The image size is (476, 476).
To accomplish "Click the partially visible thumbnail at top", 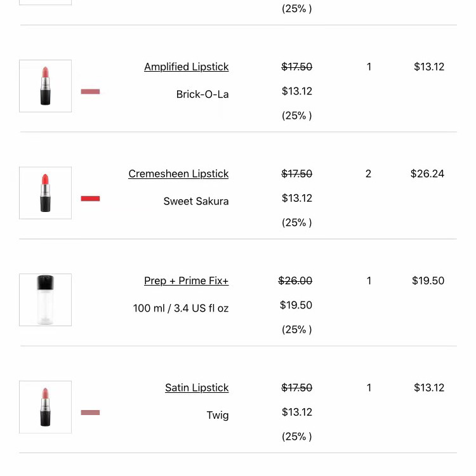I will pos(45,3).
